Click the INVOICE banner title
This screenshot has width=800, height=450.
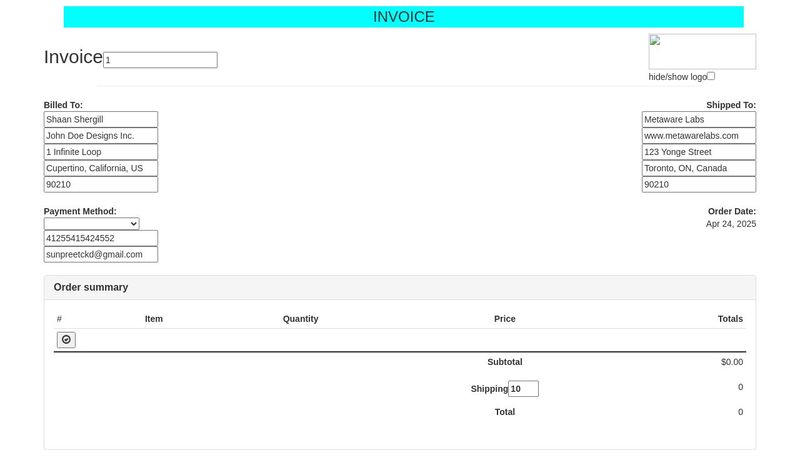point(404,17)
